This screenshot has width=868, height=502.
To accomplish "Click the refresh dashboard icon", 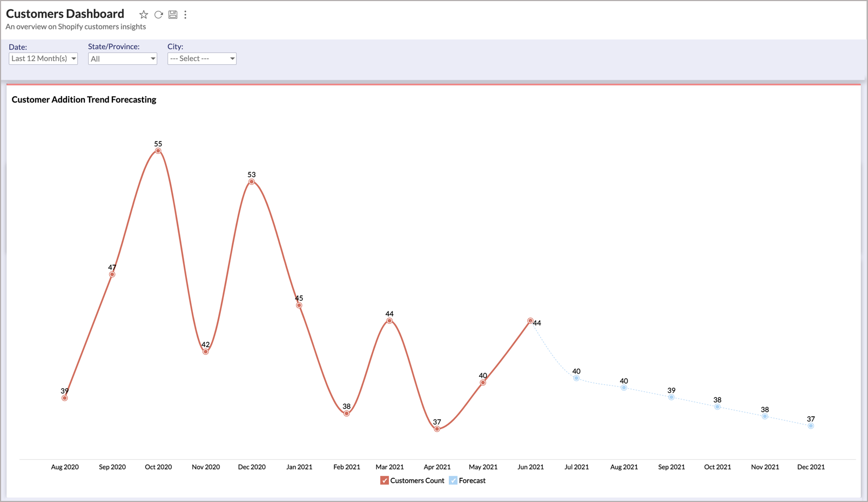I will [x=158, y=15].
